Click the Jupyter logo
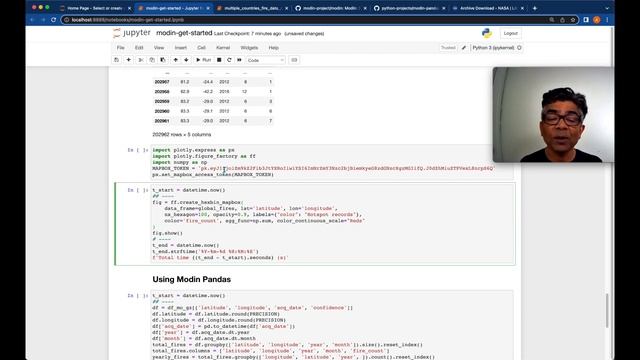The width and height of the screenshot is (640, 360). coord(132,33)
